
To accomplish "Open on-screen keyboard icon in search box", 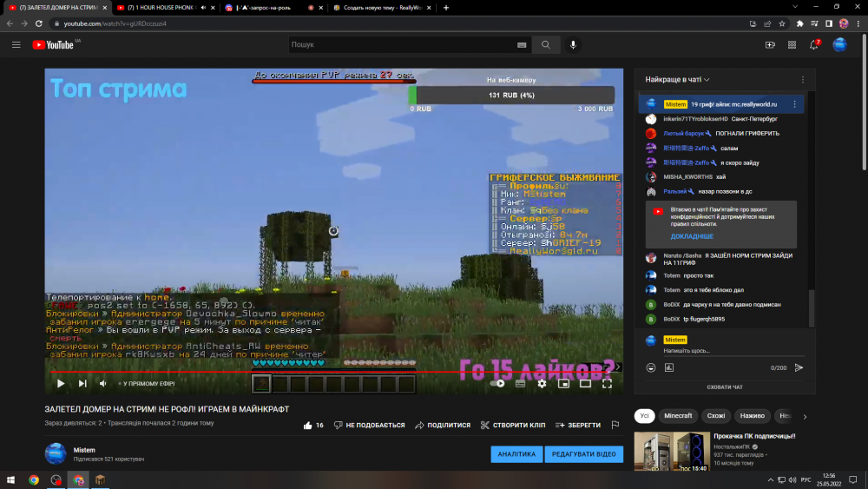I will point(522,45).
